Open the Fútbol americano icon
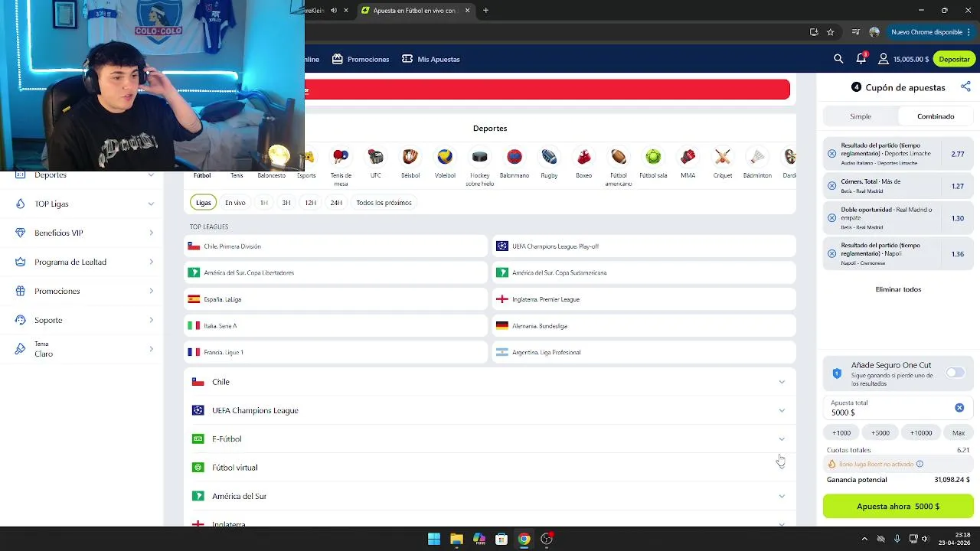The image size is (980, 551). [x=619, y=157]
